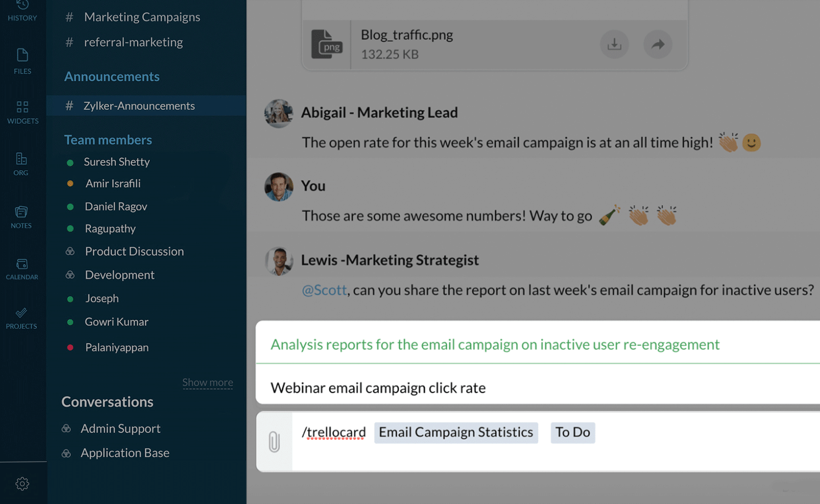Forward the Blog_traffic.png attachment

[x=657, y=44]
